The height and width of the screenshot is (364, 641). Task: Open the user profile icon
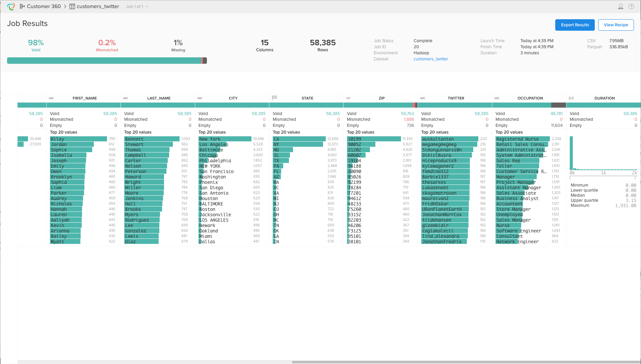620,6
